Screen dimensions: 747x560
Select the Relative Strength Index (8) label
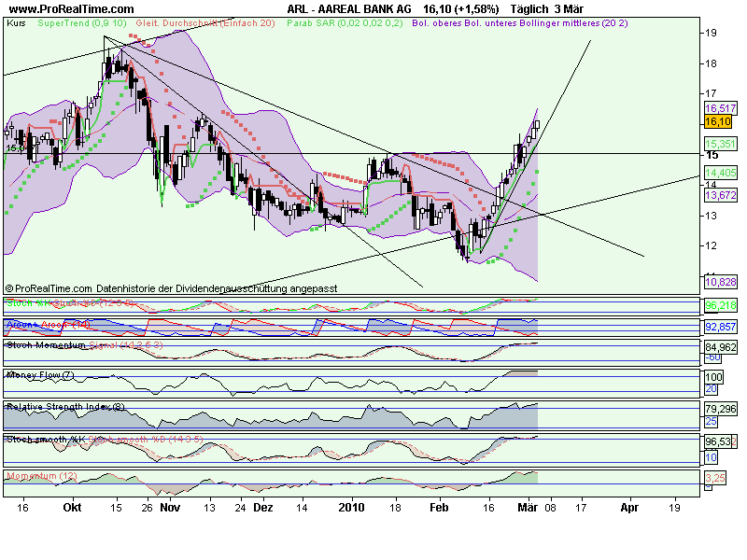tap(65, 406)
